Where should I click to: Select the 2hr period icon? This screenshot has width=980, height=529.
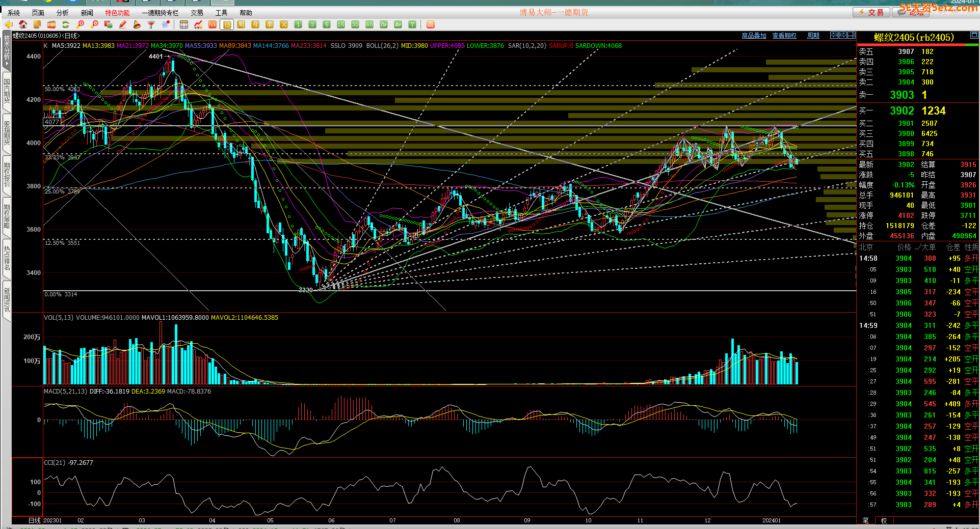tap(384, 24)
